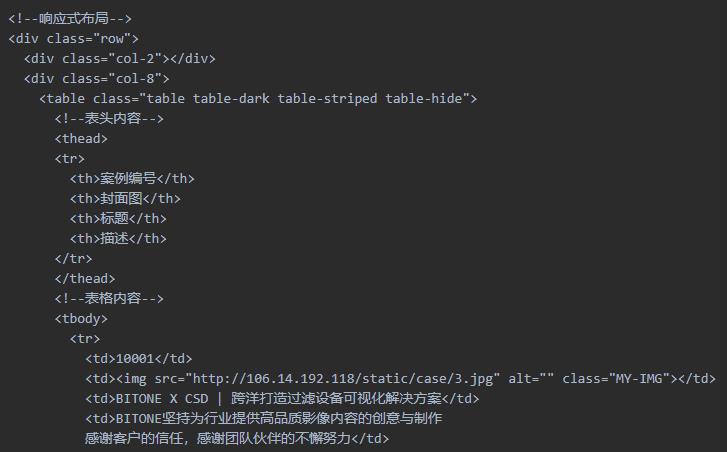Click the closing thead tag
This screenshot has height=452, width=727.
[x=85, y=278]
